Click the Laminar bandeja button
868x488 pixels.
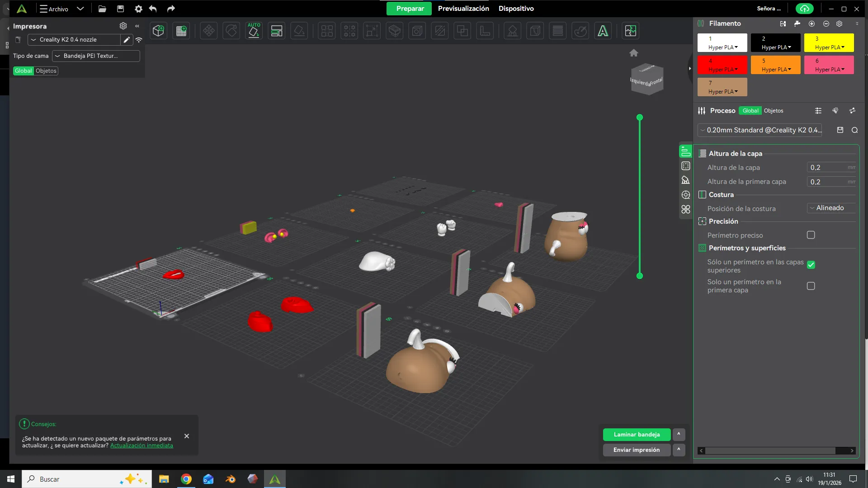[636, 435]
